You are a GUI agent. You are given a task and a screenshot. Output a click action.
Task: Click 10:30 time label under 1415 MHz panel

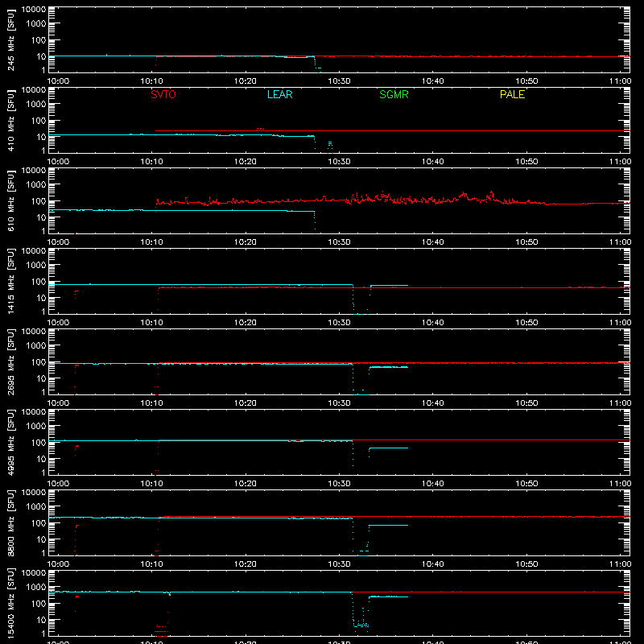point(339,323)
